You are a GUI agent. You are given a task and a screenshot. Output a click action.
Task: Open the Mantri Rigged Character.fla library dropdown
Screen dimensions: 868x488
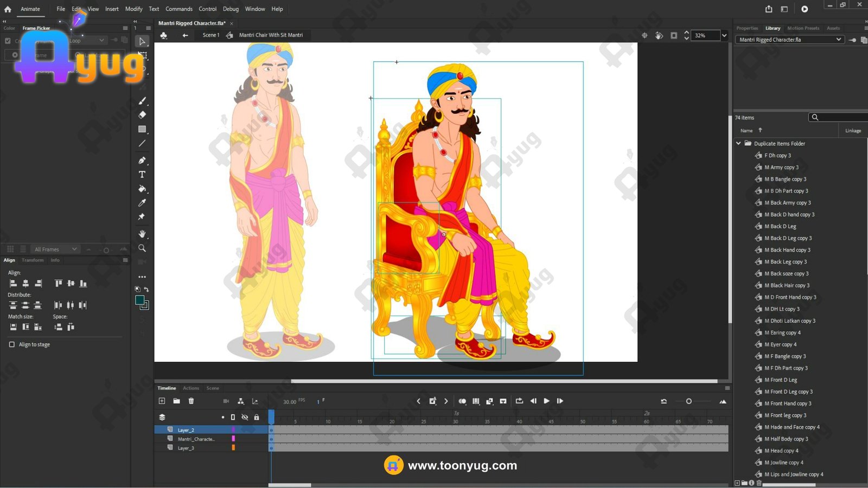[789, 40]
